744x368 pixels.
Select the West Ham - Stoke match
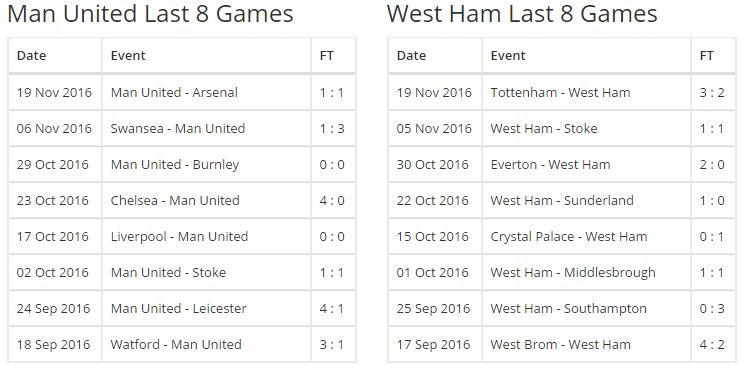544,129
